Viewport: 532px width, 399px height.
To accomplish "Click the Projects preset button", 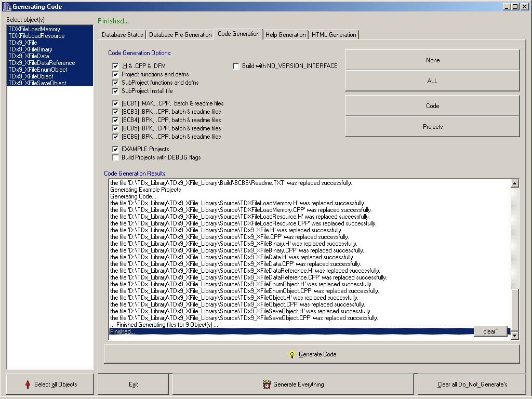I will tap(432, 127).
